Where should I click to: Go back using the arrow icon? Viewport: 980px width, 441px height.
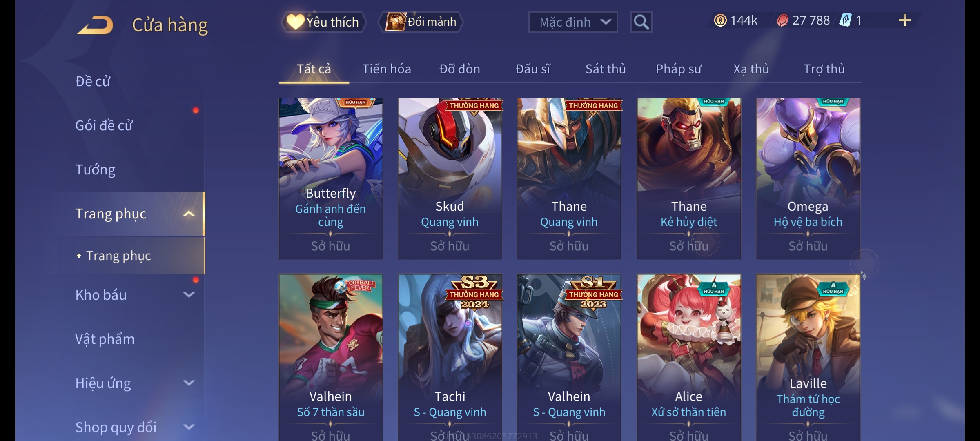click(95, 25)
